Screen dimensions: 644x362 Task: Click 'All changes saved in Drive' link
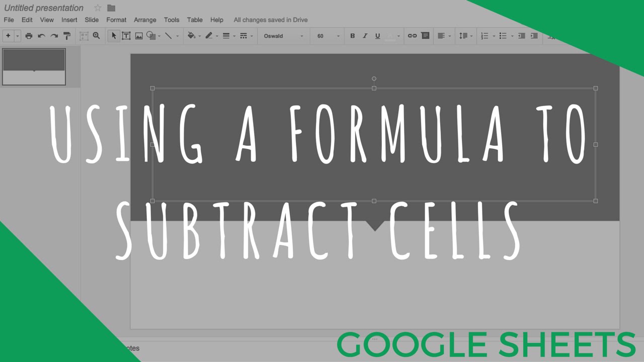(x=271, y=20)
